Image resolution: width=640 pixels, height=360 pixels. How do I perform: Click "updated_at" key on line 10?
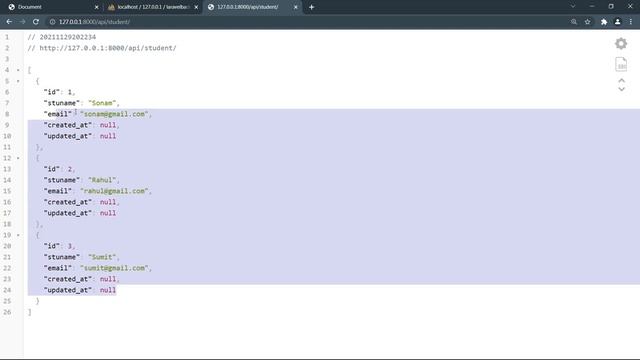(68, 136)
